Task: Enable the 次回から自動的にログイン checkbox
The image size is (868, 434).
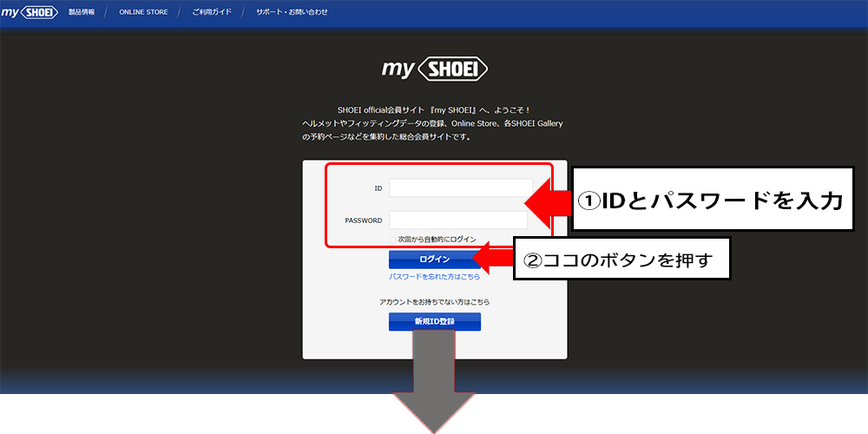Action: [x=393, y=240]
